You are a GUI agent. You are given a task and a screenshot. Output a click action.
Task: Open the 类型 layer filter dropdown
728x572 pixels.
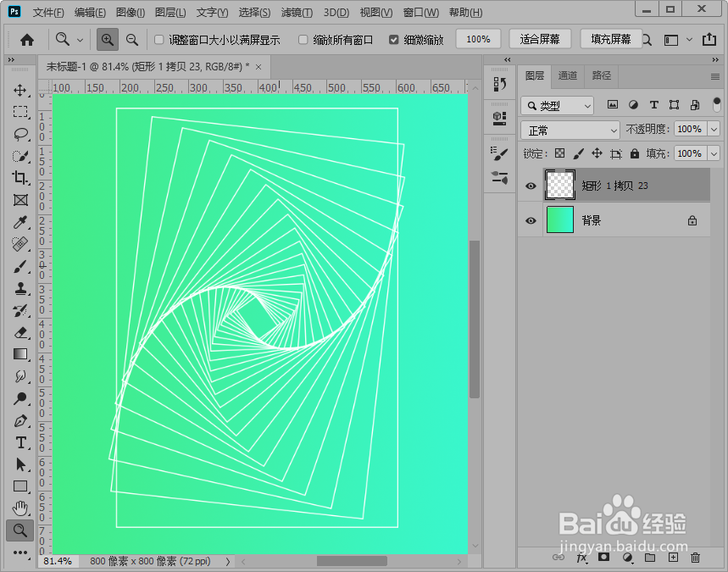(557, 104)
